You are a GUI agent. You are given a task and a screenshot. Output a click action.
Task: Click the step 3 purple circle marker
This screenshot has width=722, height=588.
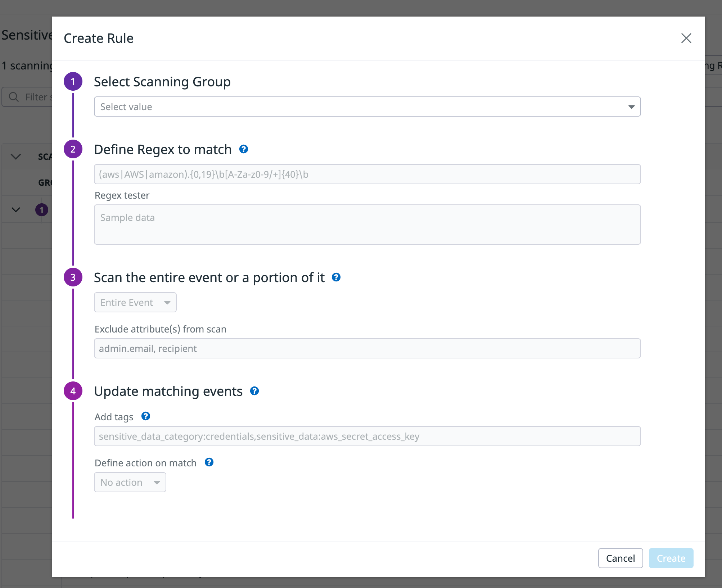(73, 277)
